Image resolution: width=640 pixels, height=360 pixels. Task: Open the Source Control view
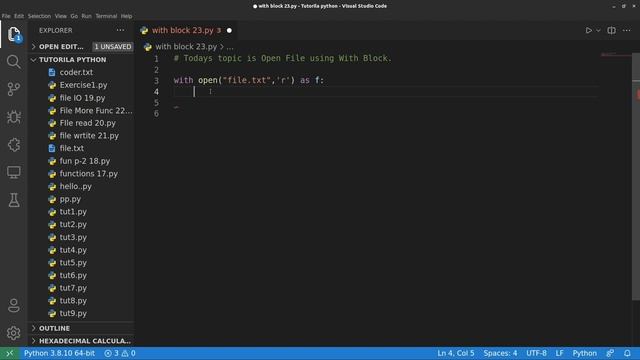pyautogui.click(x=13, y=89)
